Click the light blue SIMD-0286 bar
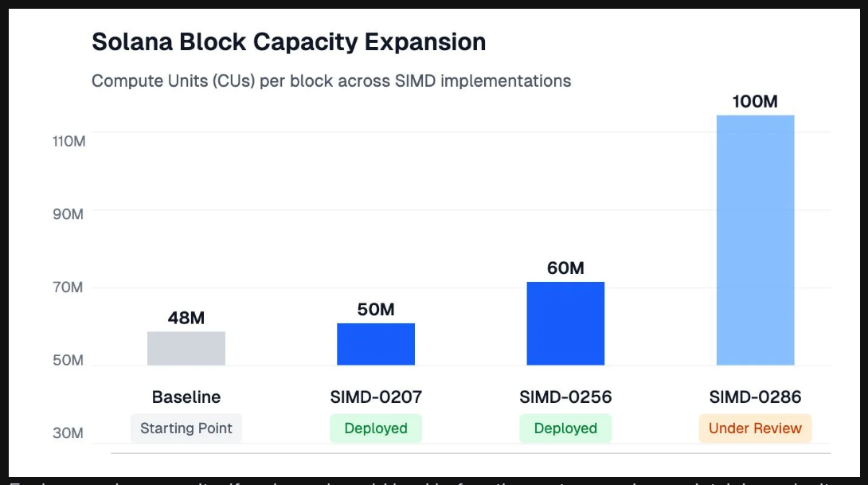868x485 pixels. pyautogui.click(x=755, y=240)
